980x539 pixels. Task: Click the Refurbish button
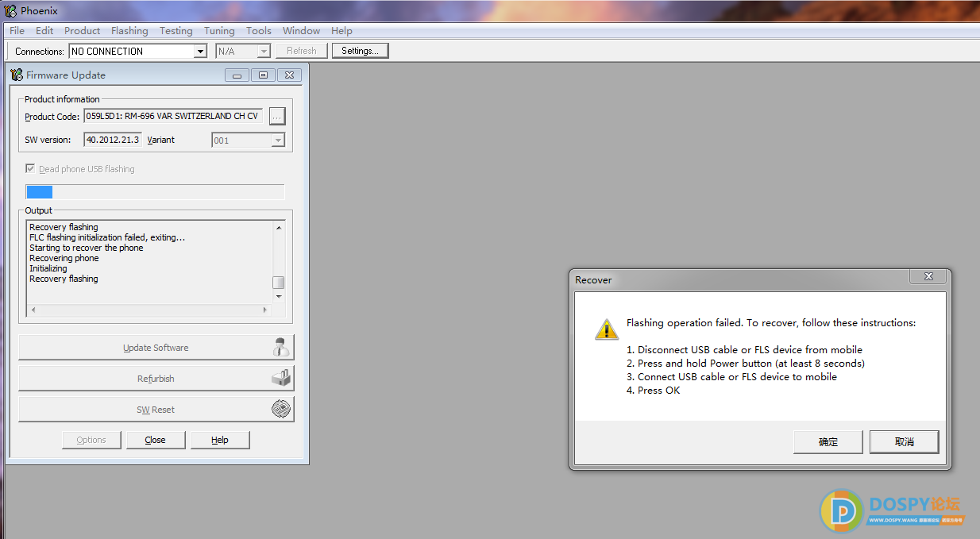156,379
